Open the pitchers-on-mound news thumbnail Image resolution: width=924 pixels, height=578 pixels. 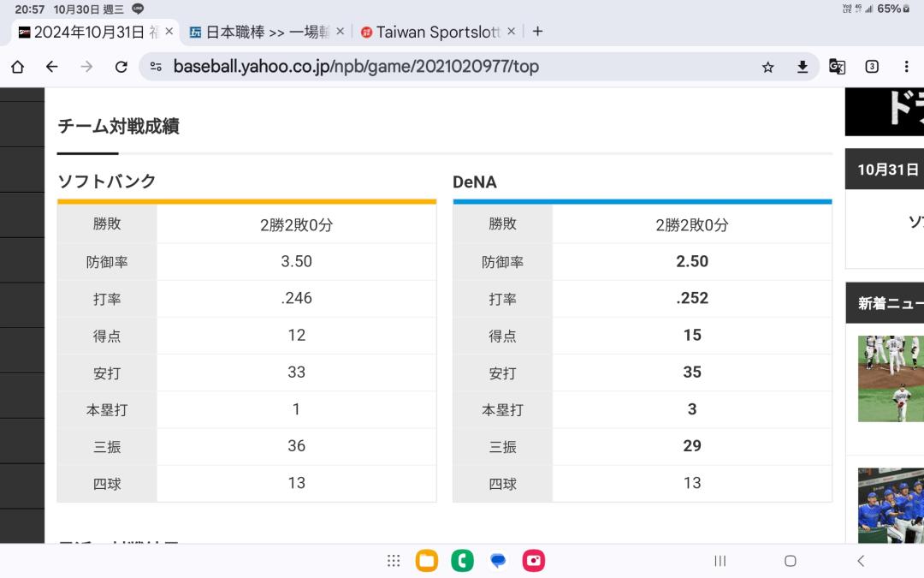point(891,378)
